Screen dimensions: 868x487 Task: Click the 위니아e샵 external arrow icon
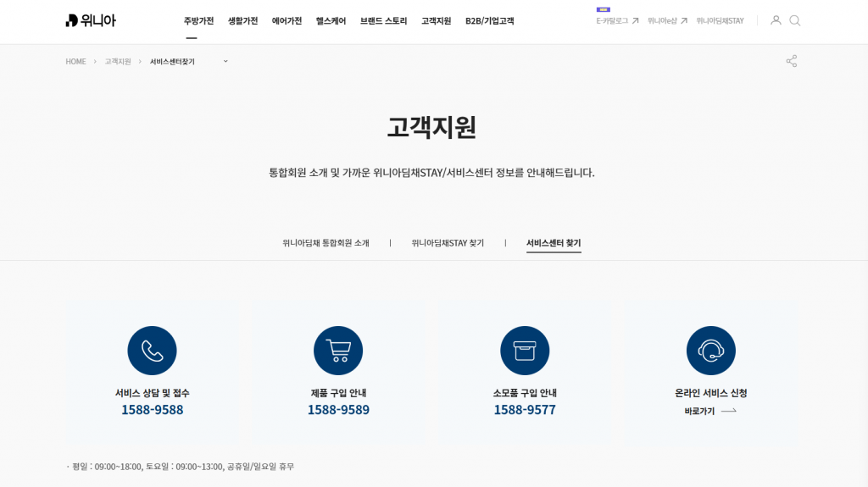(x=684, y=21)
